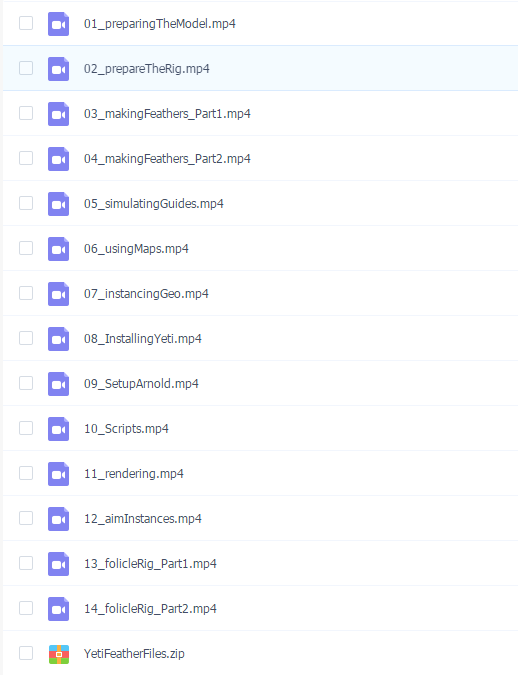Screen dimensions: 518x675
Task: Click the video icon for 14_folicleRig_Part2.mp4
Action: [58, 609]
